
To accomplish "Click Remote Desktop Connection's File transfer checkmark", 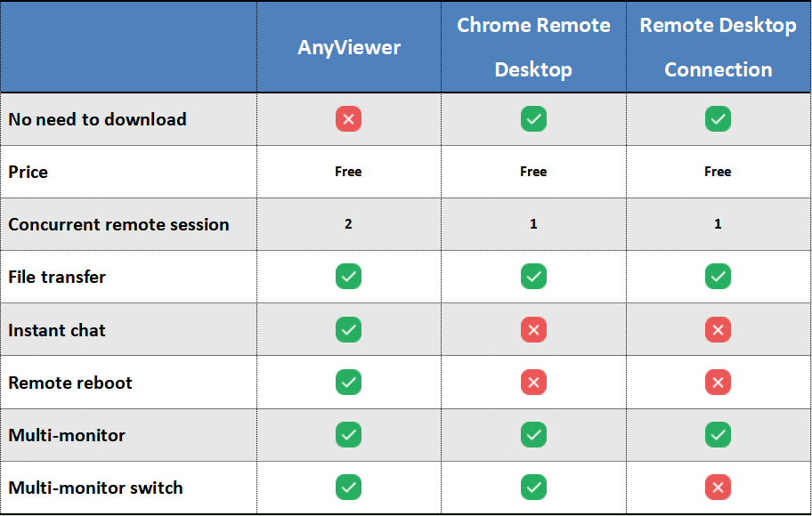I will coord(718,277).
